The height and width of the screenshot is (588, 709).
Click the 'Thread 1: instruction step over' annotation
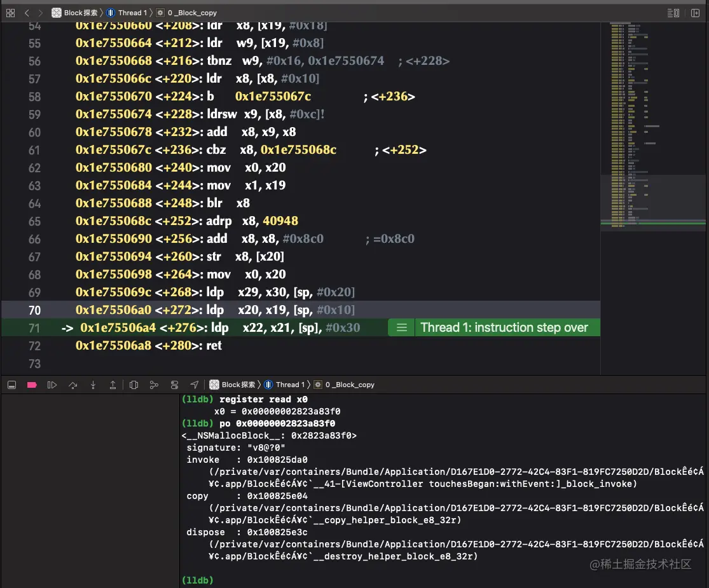click(x=504, y=327)
